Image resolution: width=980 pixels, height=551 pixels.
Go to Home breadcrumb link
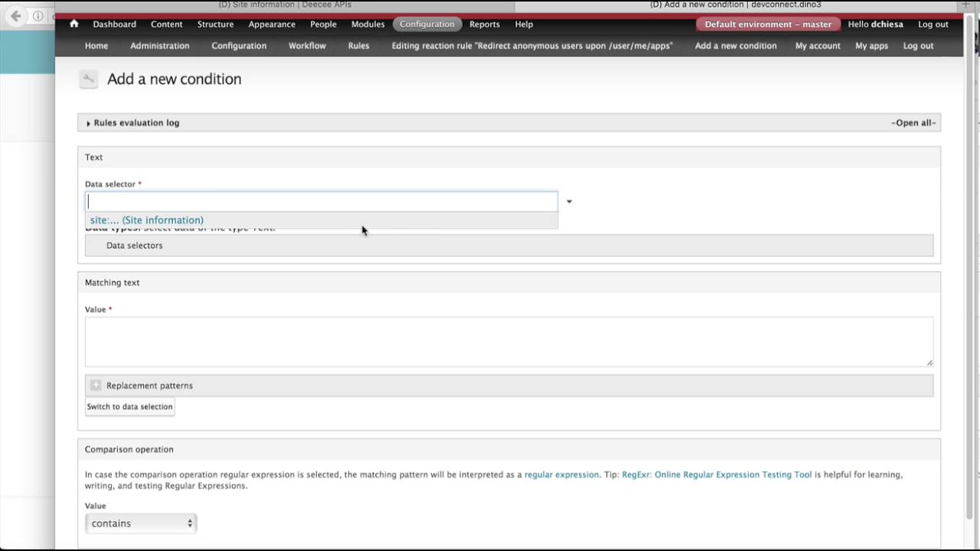click(x=96, y=45)
